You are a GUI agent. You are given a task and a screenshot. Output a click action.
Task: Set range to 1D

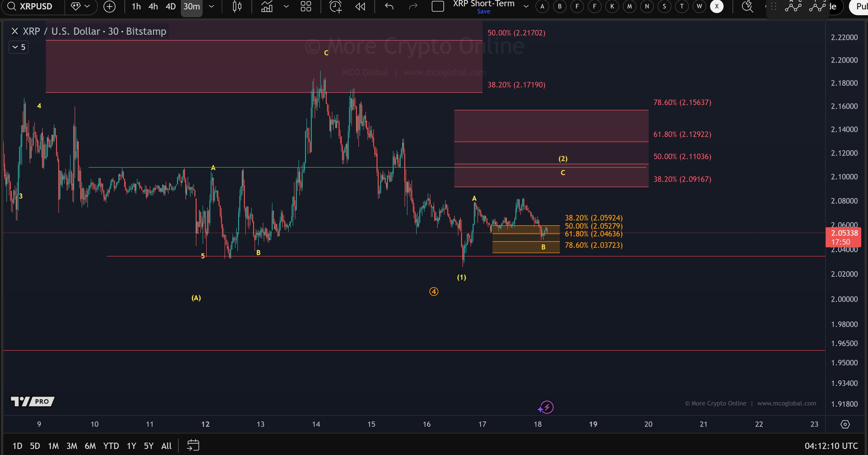point(17,446)
